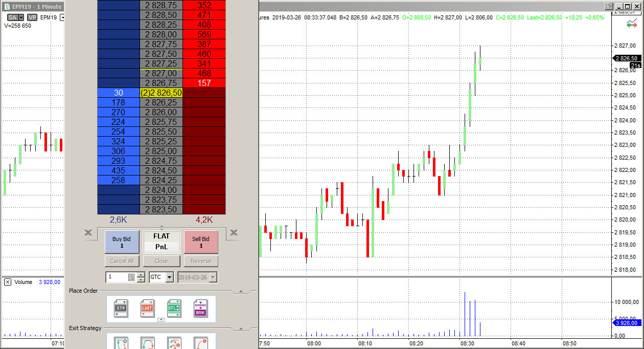
Task: Click the highlighted price cell (2)2 826,50
Action: [161, 93]
